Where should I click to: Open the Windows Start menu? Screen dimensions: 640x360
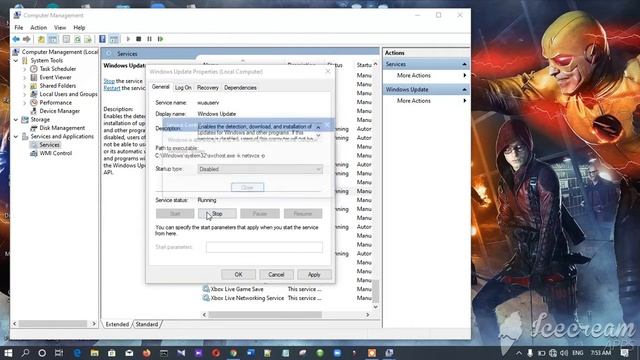click(x=8, y=353)
